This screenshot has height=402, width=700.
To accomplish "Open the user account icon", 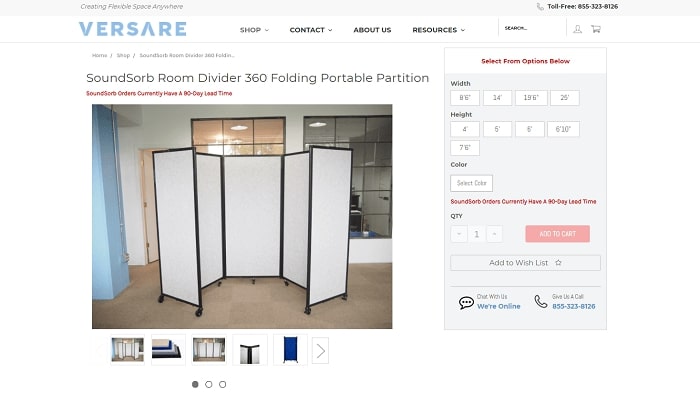I will 577,29.
